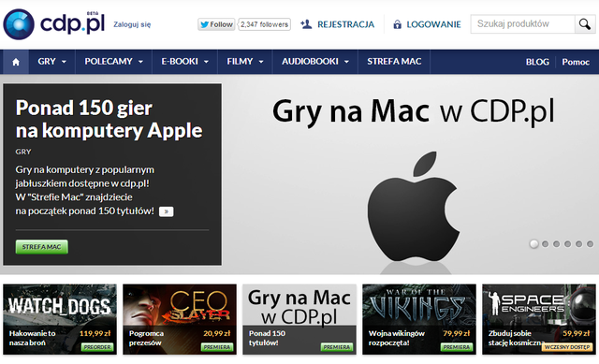Click the 20,99 zł price on CEO Slayer
Image resolution: width=599 pixels, height=364 pixels.
pos(216,333)
